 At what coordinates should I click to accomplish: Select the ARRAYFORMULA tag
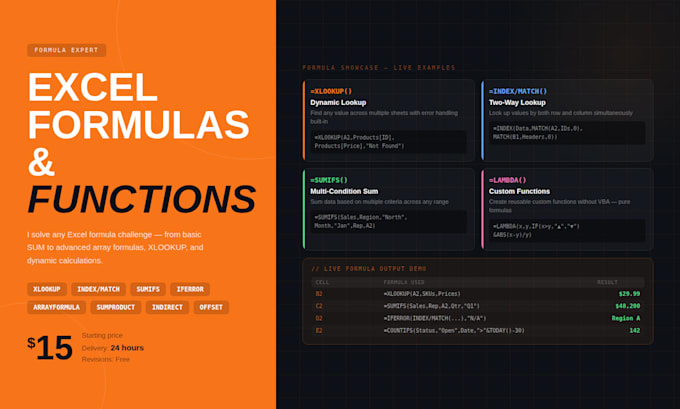tap(56, 308)
